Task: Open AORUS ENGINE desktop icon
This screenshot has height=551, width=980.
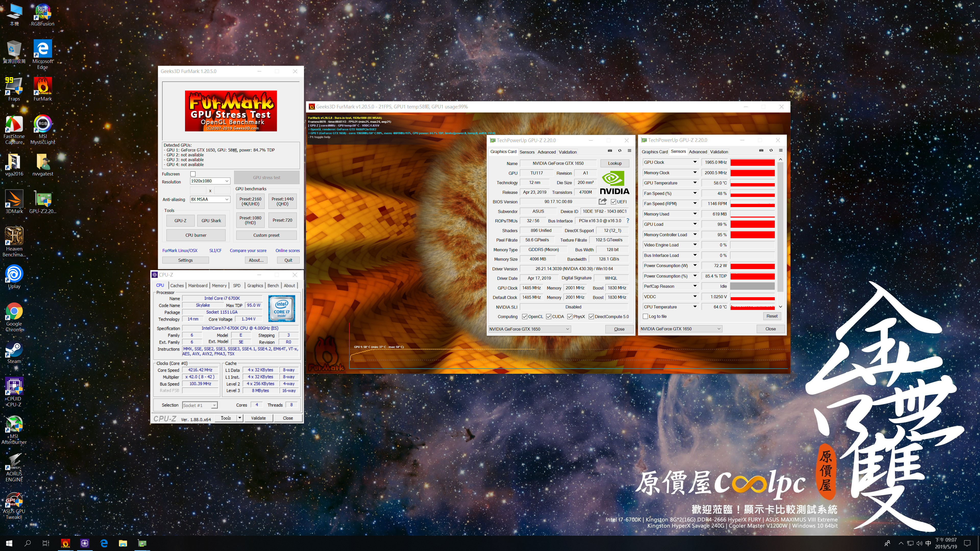Action: (14, 467)
